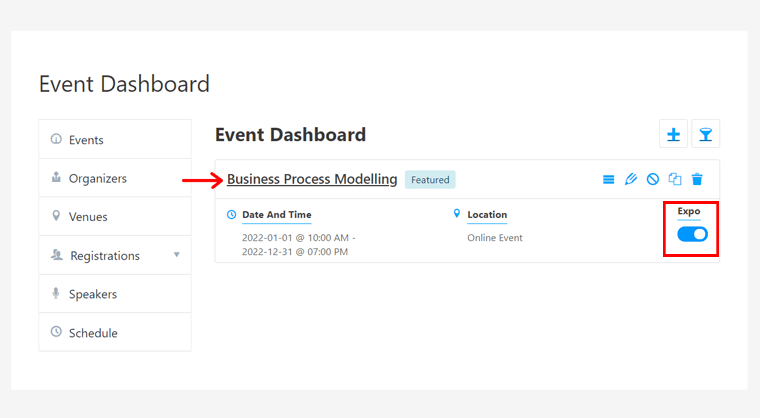Open the filter funnel button
This screenshot has width=760, height=418.
pos(705,134)
